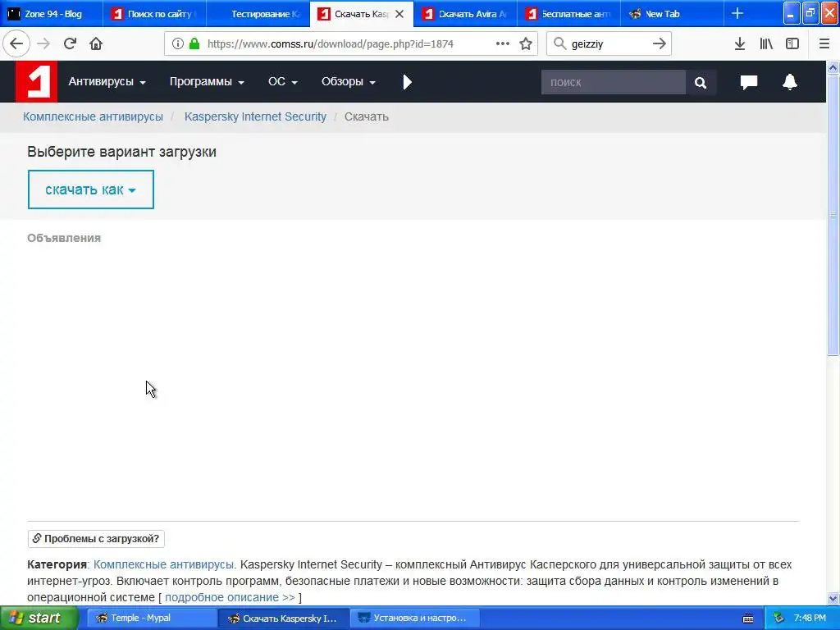This screenshot has width=840, height=630.
Task: Open the browser home page
Action: [x=96, y=43]
